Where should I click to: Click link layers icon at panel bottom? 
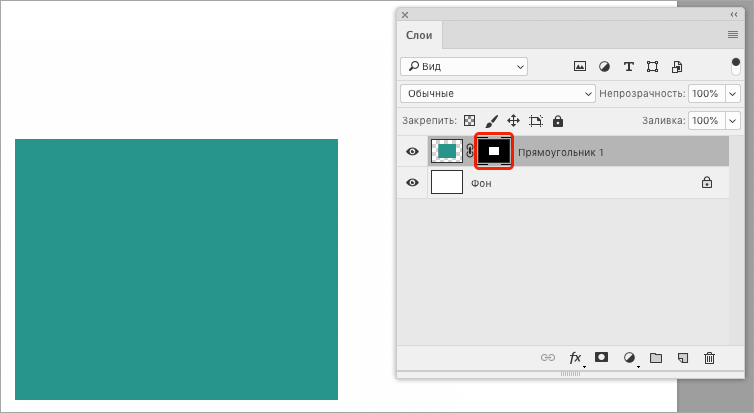tap(548, 358)
